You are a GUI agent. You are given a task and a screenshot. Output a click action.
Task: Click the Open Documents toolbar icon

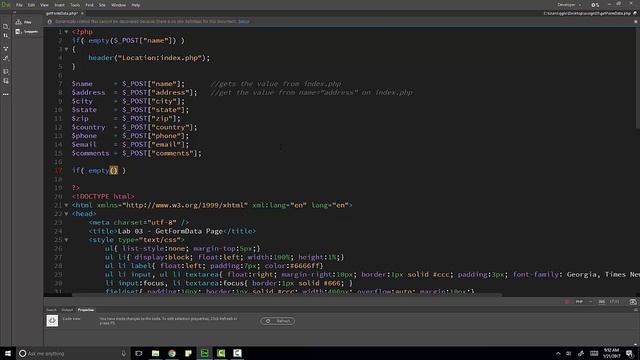pos(6,27)
